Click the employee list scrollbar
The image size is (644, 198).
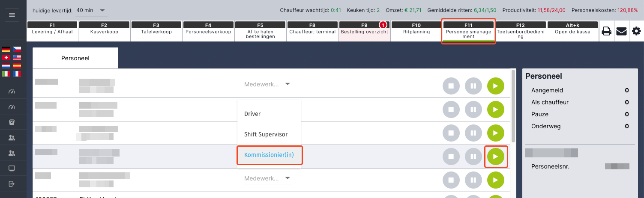[513, 106]
